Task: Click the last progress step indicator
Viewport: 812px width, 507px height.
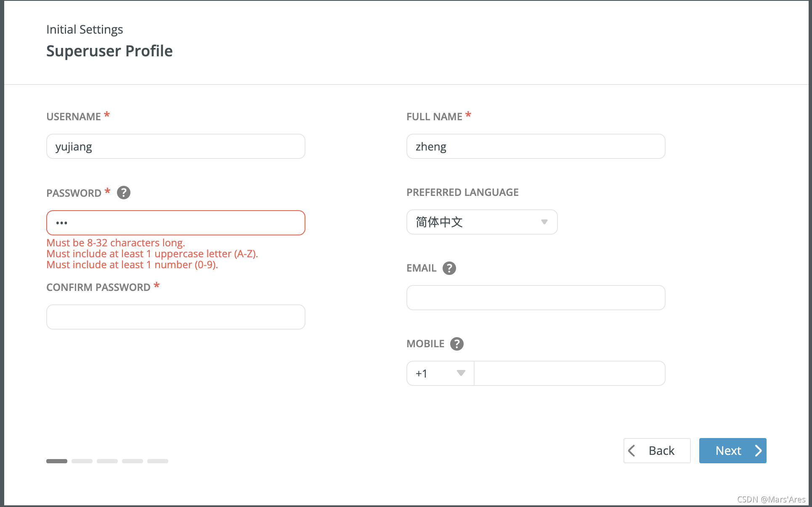Action: pos(158,461)
